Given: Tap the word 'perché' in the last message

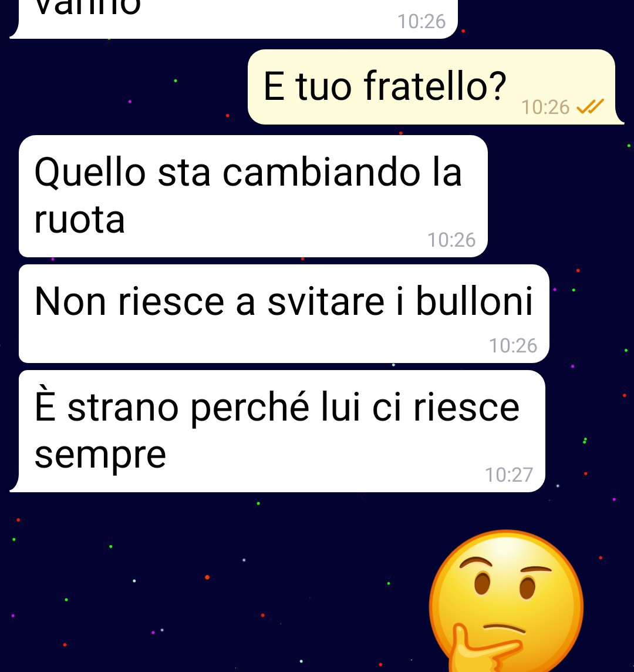Looking at the screenshot, I should click(x=249, y=408).
